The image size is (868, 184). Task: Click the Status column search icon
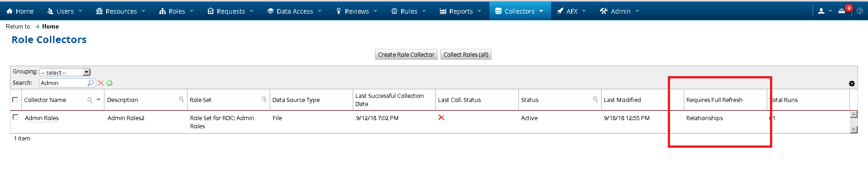pos(595,99)
